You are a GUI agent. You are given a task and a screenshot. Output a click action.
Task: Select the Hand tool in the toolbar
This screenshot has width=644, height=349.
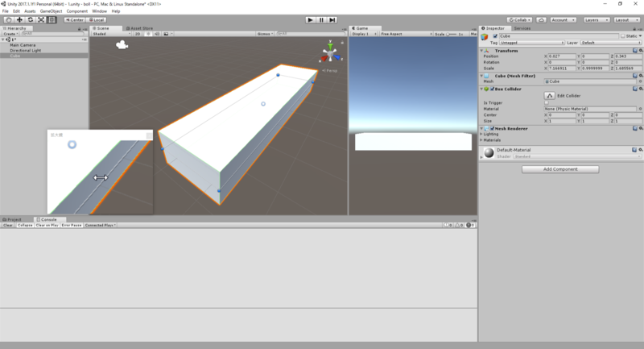9,19
